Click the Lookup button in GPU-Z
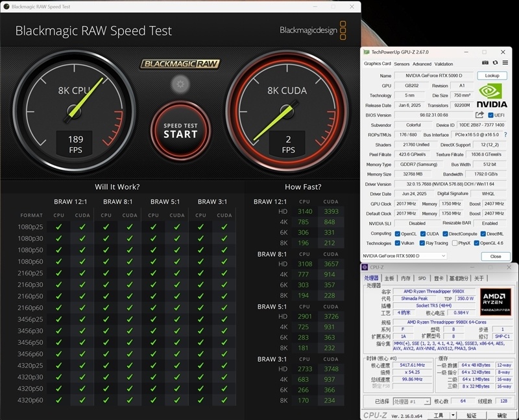This screenshot has height=420, width=519. pos(492,76)
